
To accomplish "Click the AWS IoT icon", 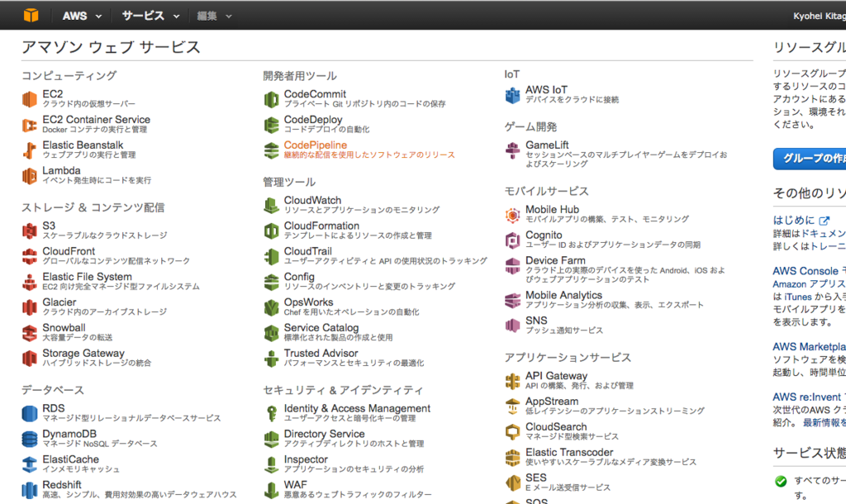I will 512,95.
